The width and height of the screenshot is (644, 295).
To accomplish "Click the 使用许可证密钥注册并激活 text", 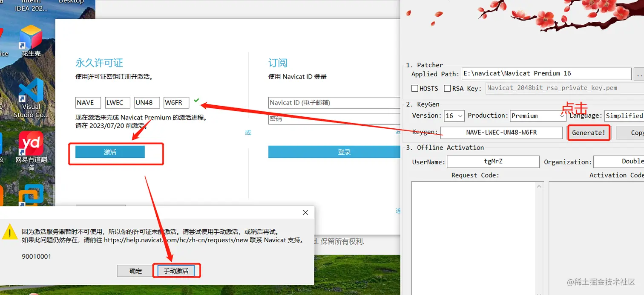I will pos(114,77).
